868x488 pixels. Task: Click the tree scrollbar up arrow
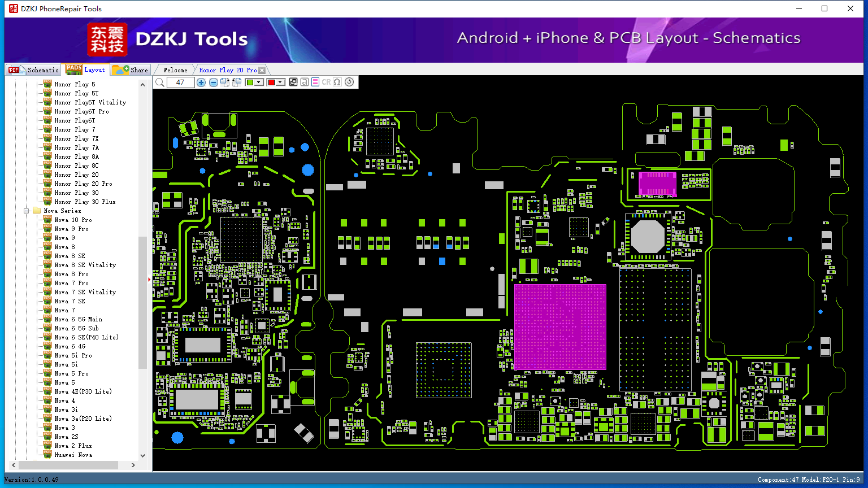coord(142,85)
